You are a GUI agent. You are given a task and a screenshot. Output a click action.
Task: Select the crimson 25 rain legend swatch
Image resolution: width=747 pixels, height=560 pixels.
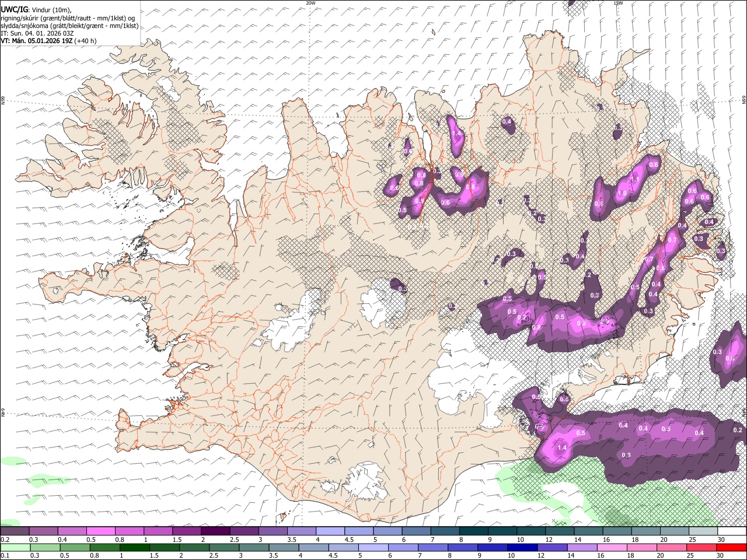pos(701,547)
